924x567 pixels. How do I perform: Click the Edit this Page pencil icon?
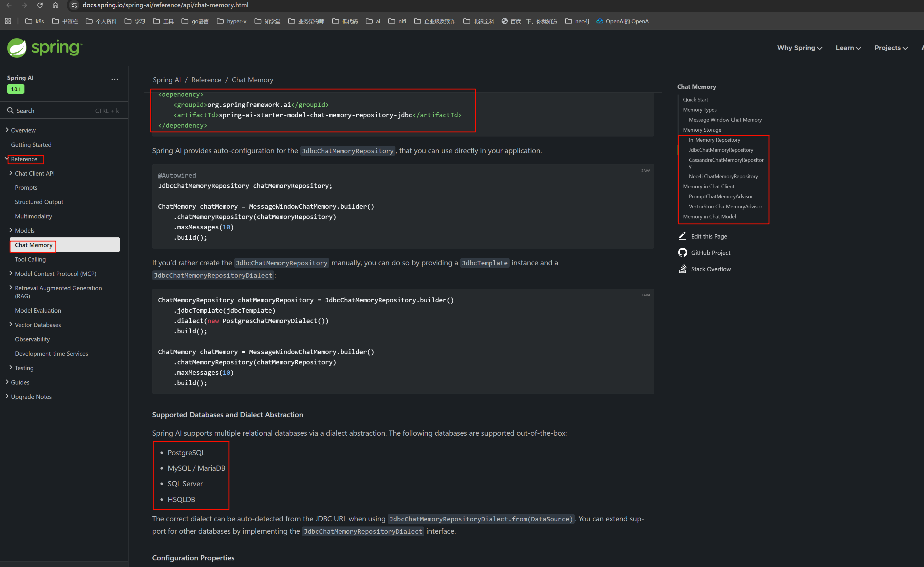pyautogui.click(x=682, y=236)
